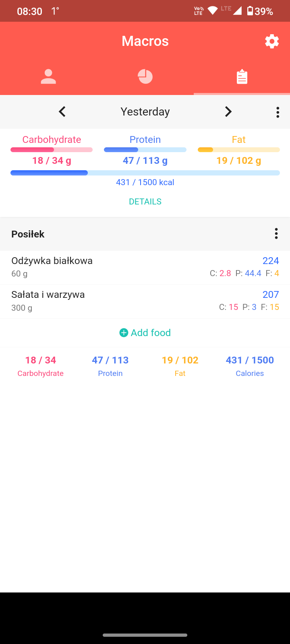
Task: Go to previous day arrow
Action: coord(62,111)
